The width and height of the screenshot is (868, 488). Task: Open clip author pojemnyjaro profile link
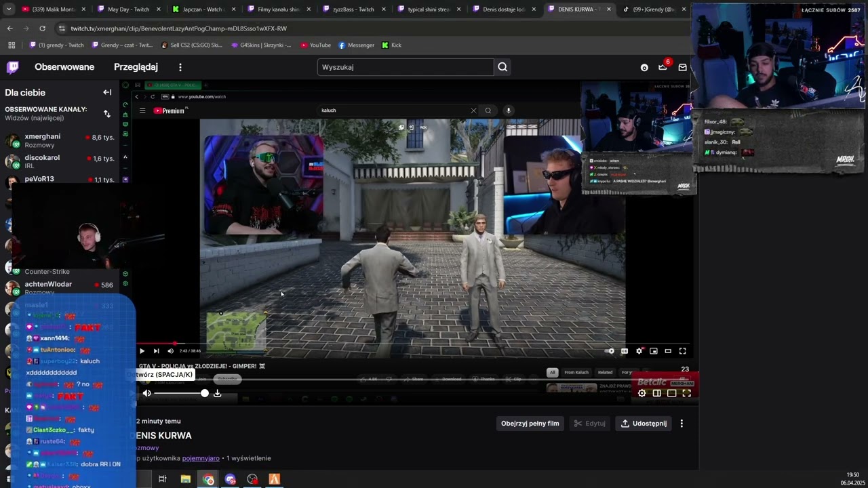201,458
